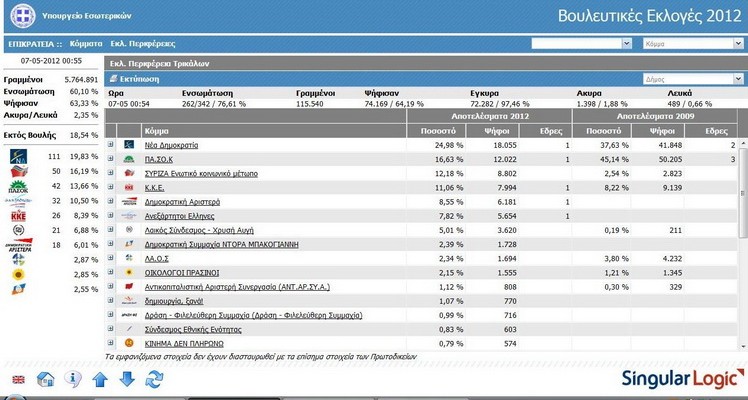748x400 pixels.
Task: Click the party logo in the ΠΑ.ΣΟ.Κ table row
Action: (x=129, y=159)
